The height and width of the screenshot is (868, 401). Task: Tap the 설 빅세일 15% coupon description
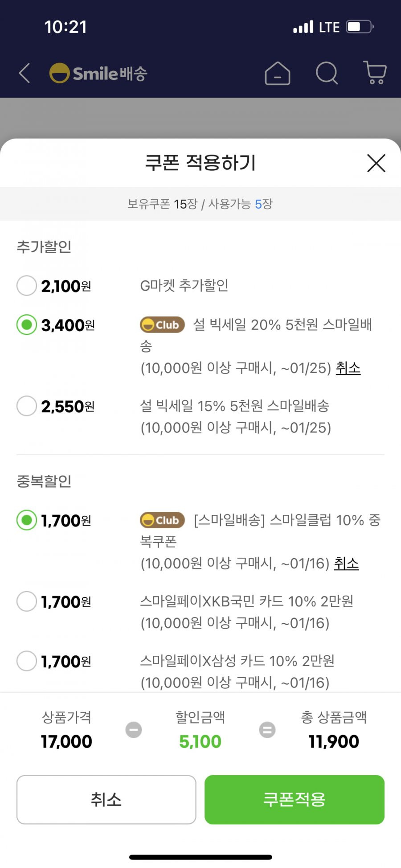click(x=236, y=417)
